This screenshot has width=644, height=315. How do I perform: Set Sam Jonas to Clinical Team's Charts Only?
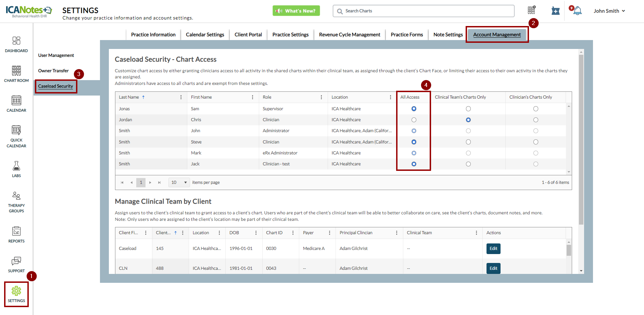[468, 109]
